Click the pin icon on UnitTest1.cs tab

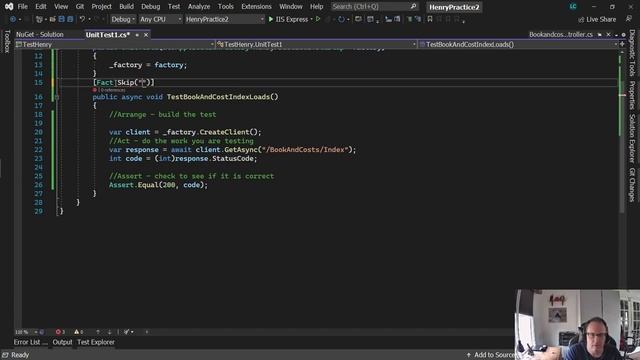pos(137,35)
